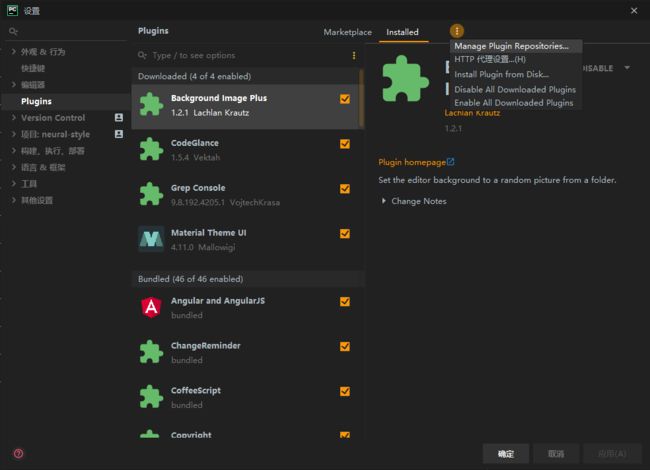
Task: Click the large plugin icon in details pane
Action: point(405,78)
